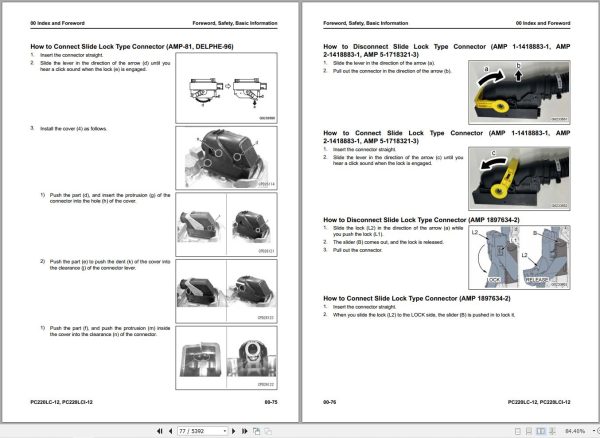The width and height of the screenshot is (600, 438).
Task: Click the cover (4) installation photo
Action: [227, 158]
